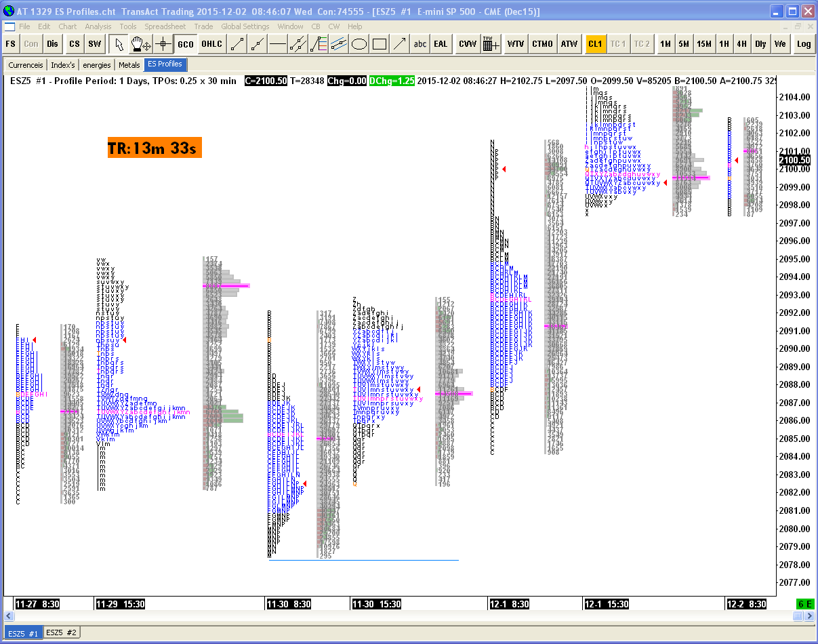
Task: Toggle the GCO button
Action: (185, 44)
